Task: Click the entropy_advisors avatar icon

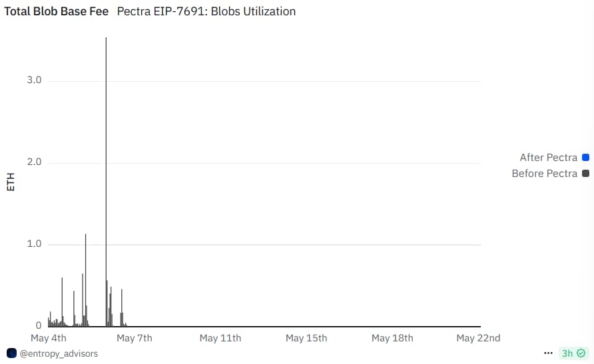Action: (x=11, y=353)
